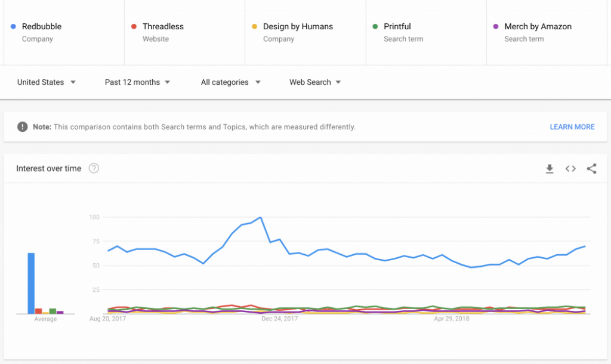Share the Interest over time chart
This screenshot has height=364, width=611.
coord(591,169)
